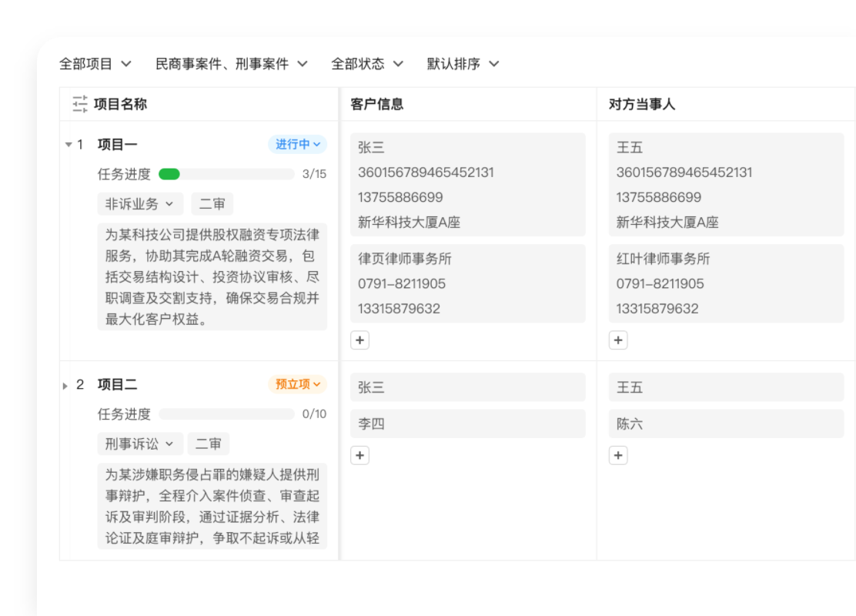The height and width of the screenshot is (616, 856).
Task: Add customer info entry for 项目一
Action: 359,340
